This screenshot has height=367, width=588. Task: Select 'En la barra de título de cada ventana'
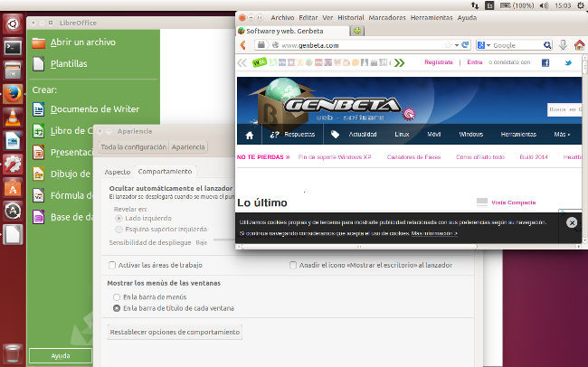pos(117,308)
